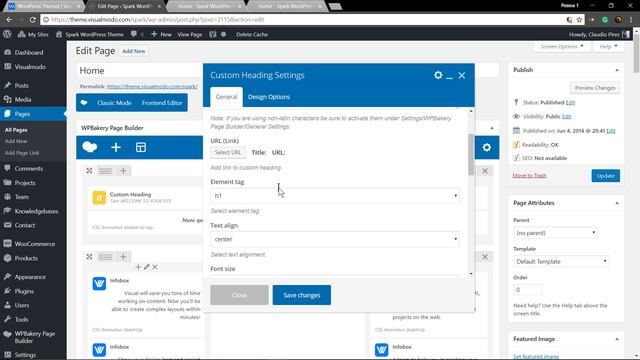Open comments bubble in admin bar
This screenshot has width=640, height=360.
pyautogui.click(x=134, y=34)
